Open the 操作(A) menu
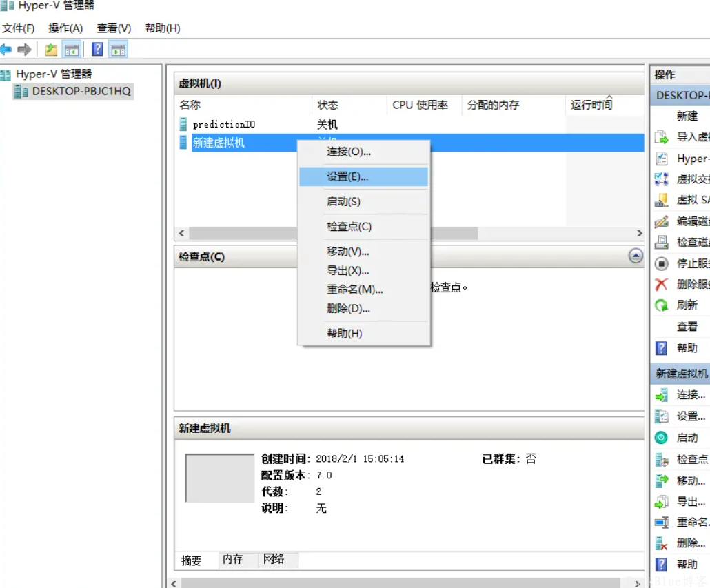The image size is (710, 588). coord(65,28)
